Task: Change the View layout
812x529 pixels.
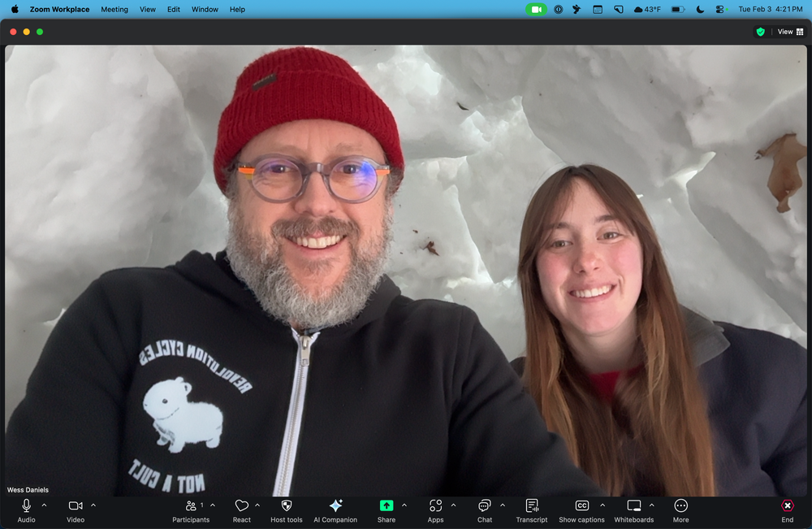Action: [785, 32]
